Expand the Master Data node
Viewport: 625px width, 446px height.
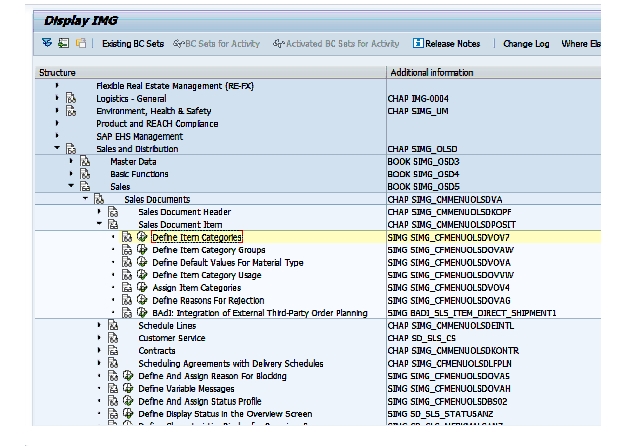coord(71,161)
